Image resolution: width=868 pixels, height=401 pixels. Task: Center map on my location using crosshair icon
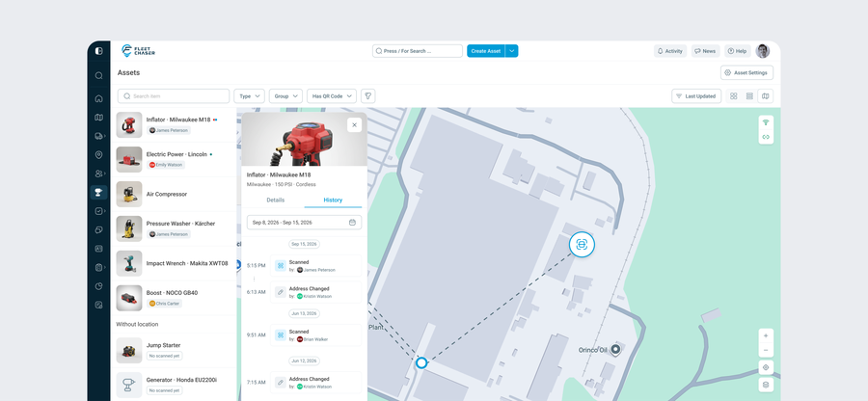[x=766, y=367]
